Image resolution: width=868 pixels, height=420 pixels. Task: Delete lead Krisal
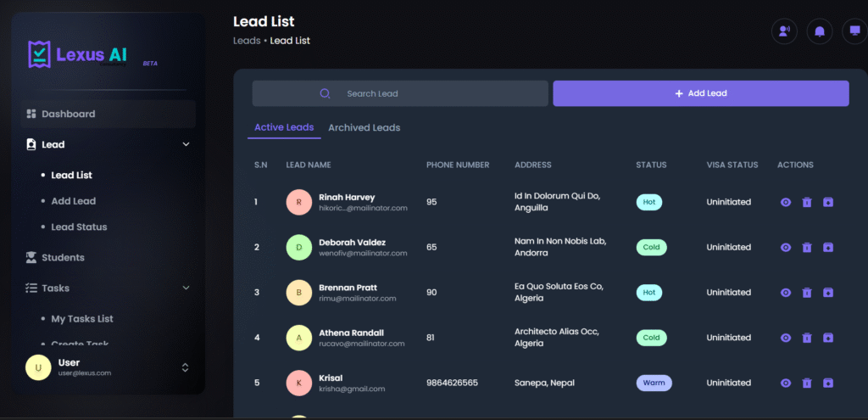tap(807, 383)
